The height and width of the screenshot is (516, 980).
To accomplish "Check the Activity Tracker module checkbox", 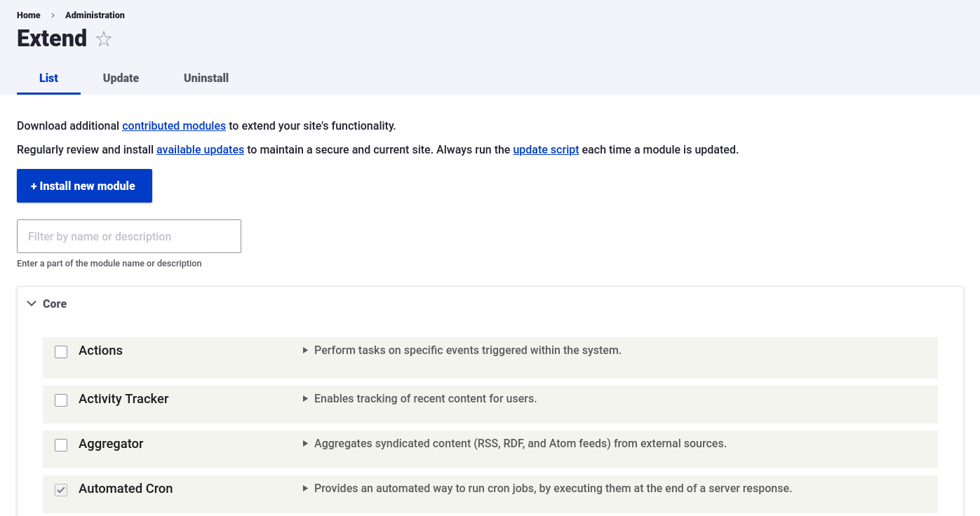I will coord(61,400).
